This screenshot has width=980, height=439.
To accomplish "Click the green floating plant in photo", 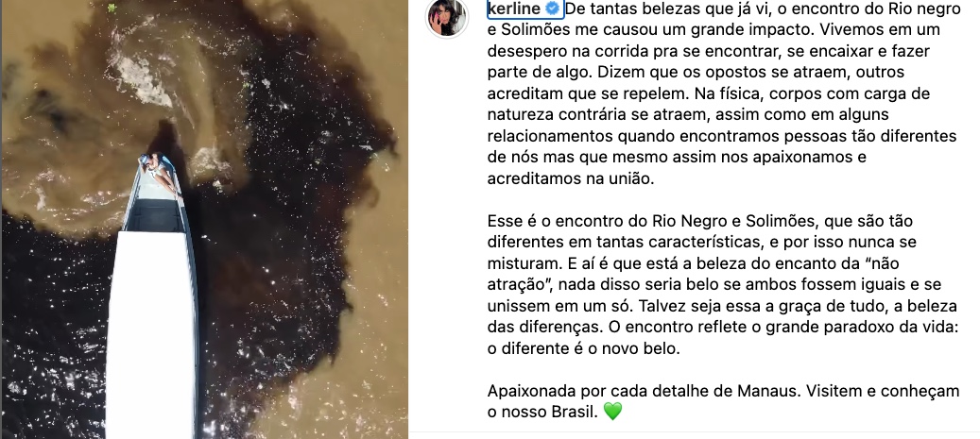I will 112,8.
